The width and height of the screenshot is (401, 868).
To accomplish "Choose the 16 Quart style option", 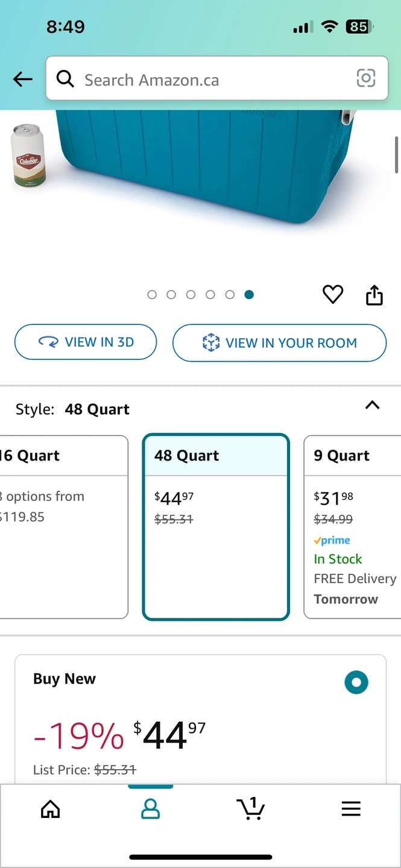I will click(64, 527).
